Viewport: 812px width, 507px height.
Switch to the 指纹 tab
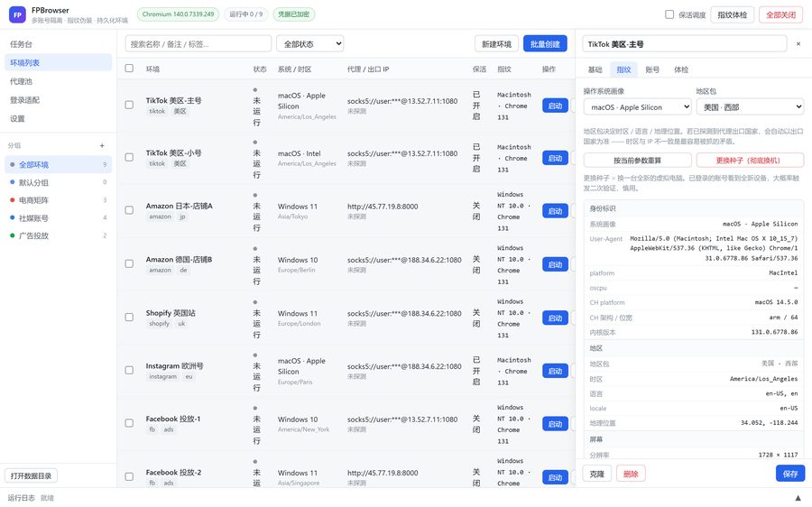[623, 69]
